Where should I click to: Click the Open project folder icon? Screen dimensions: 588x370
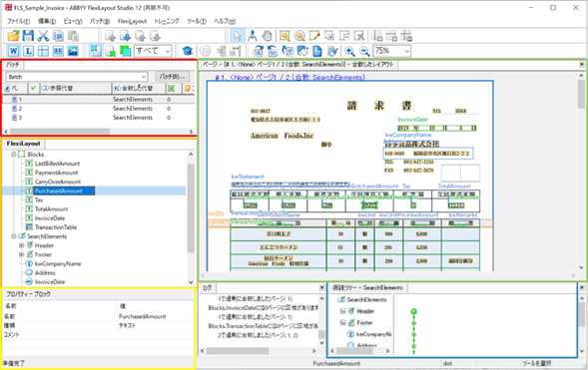pos(14,36)
